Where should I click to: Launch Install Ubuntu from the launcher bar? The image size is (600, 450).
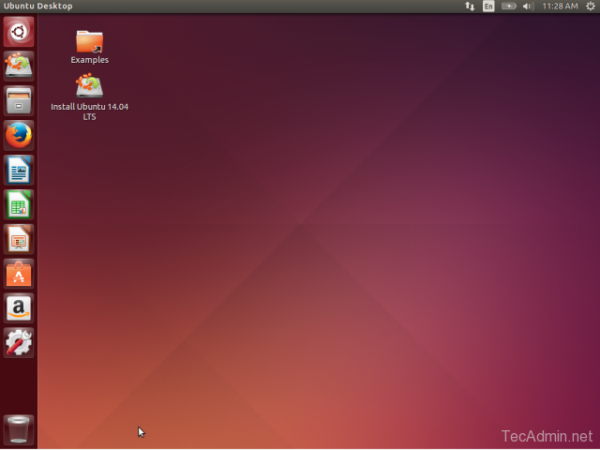click(19, 66)
